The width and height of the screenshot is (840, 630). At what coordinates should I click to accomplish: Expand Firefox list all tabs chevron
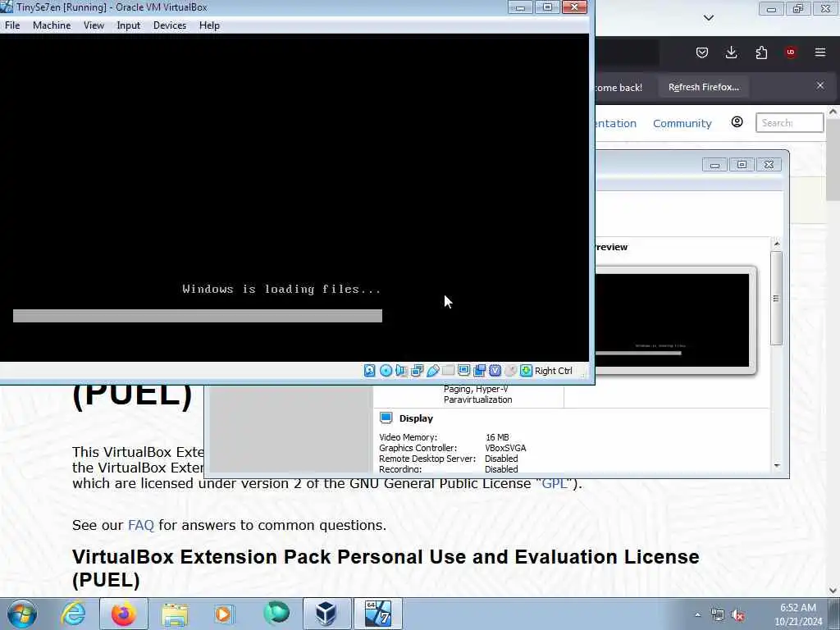point(709,18)
